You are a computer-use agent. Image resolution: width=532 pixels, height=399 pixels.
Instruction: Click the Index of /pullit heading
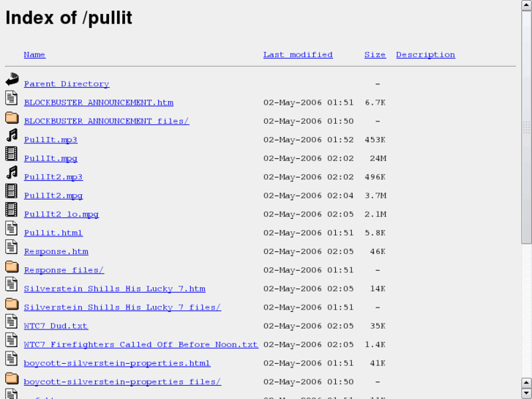(x=69, y=18)
